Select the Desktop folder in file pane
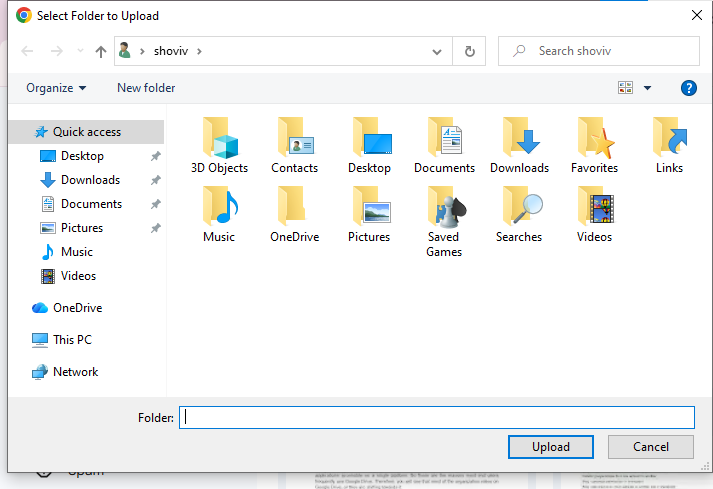 click(x=369, y=145)
